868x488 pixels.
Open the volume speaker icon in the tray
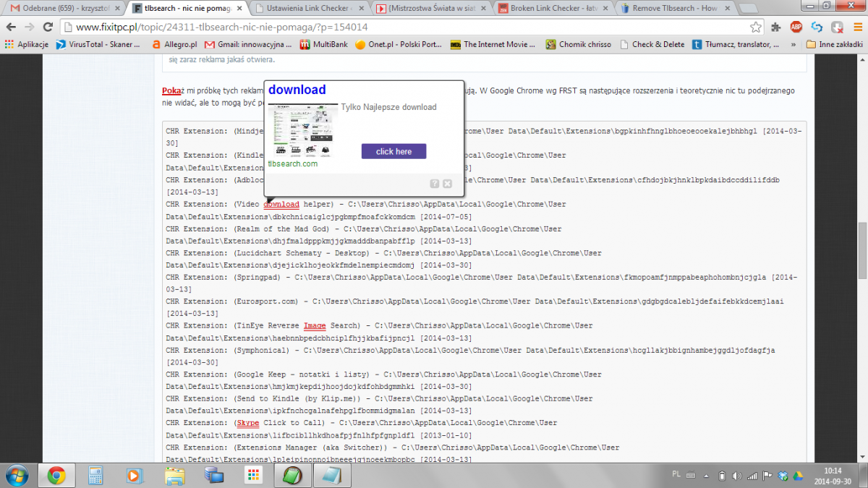pos(737,475)
